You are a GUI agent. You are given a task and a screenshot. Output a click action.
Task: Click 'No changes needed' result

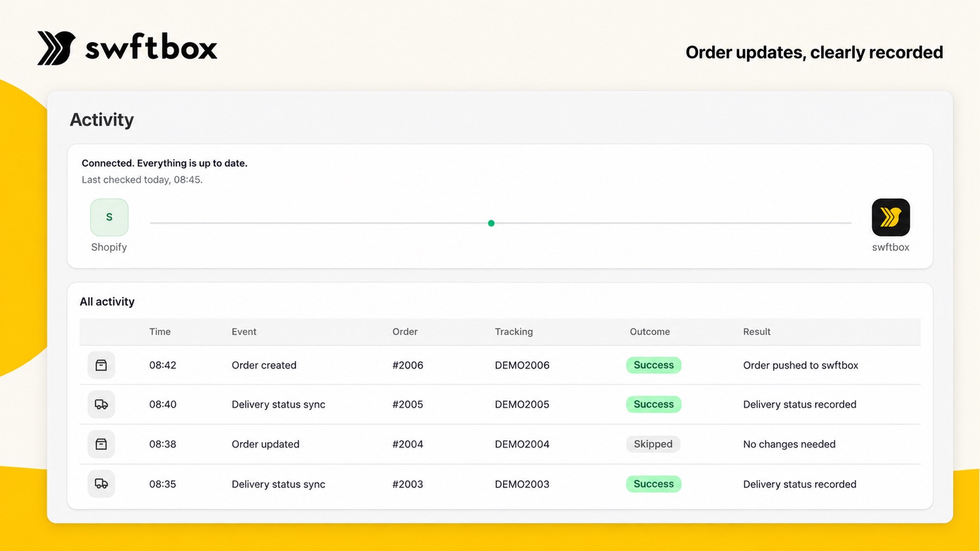789,444
